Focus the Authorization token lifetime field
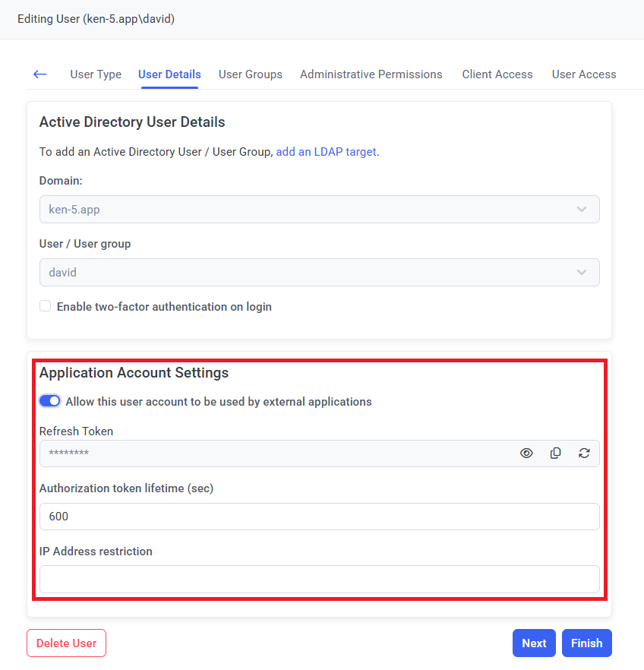This screenshot has width=644, height=670. [x=319, y=517]
